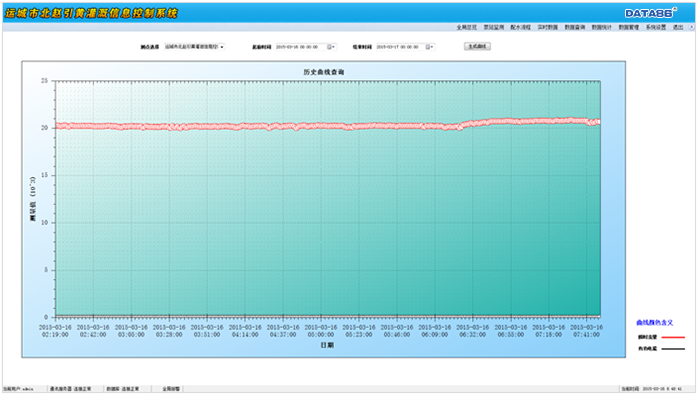The width and height of the screenshot is (700, 396).
Task: Click the 退出 exit menu item
Action: point(678,27)
